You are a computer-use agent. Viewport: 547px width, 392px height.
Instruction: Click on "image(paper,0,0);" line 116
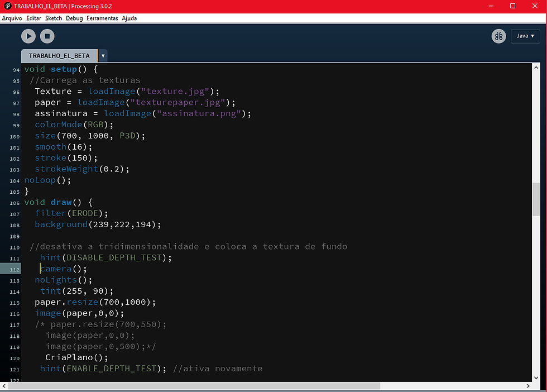[79, 313]
